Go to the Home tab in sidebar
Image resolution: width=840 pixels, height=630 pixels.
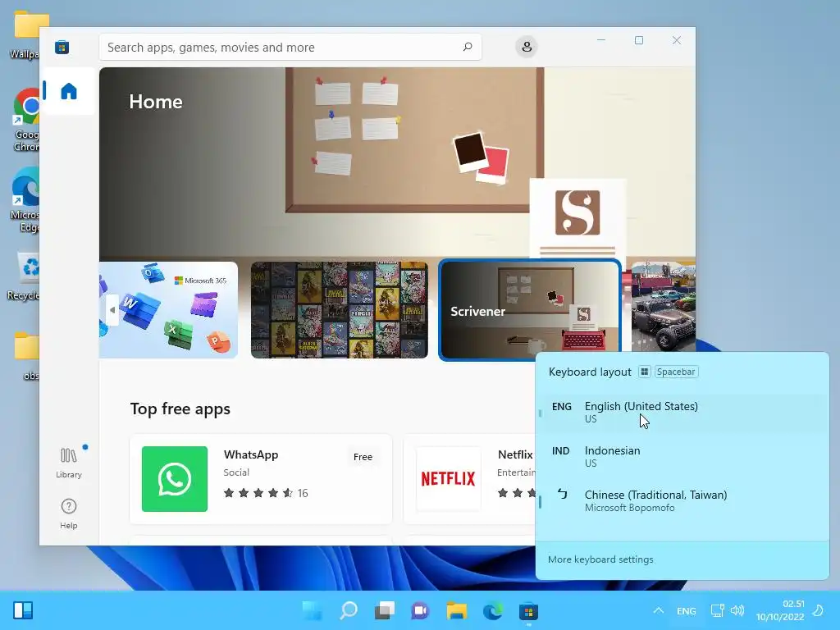(69, 91)
